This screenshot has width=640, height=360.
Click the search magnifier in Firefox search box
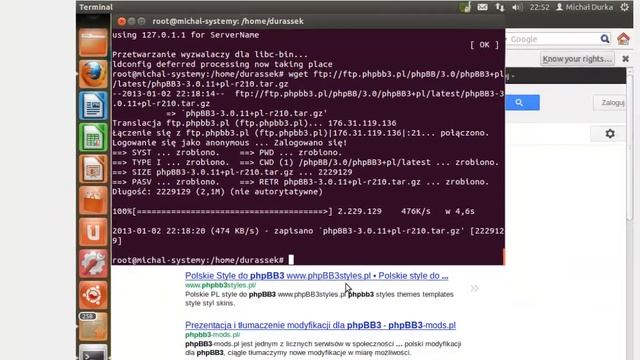click(604, 39)
